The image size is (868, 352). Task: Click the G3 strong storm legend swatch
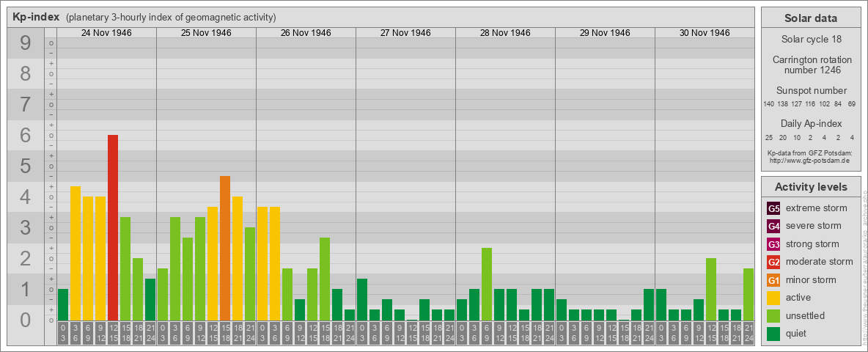[773, 244]
